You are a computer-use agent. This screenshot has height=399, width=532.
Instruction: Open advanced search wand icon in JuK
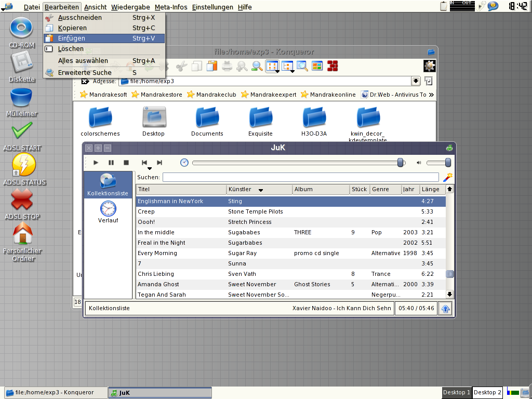point(447,177)
